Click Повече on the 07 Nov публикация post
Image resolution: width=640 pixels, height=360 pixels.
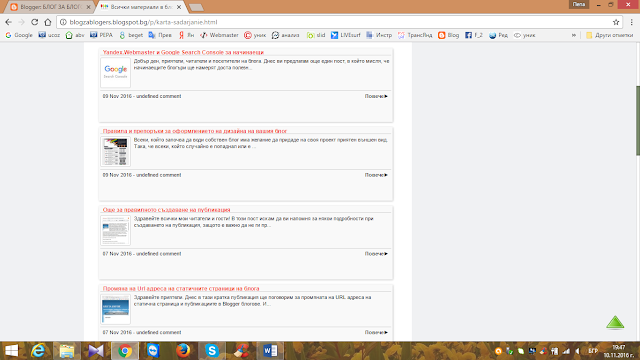click(376, 253)
